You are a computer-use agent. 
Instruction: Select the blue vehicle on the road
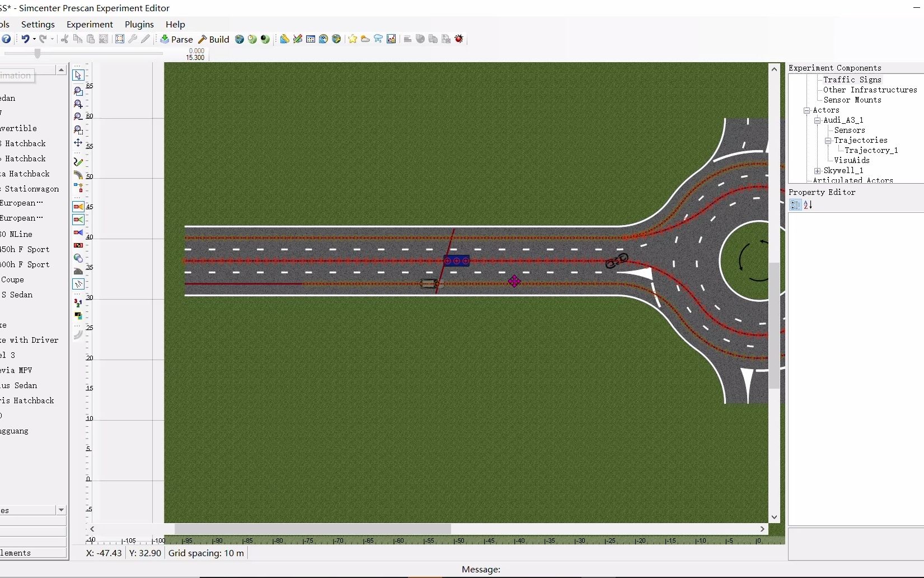[x=457, y=260]
